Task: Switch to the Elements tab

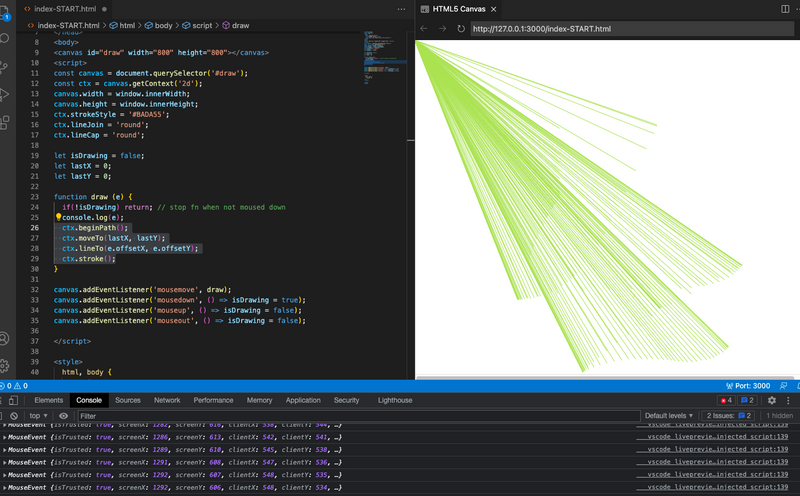Action: 49,400
